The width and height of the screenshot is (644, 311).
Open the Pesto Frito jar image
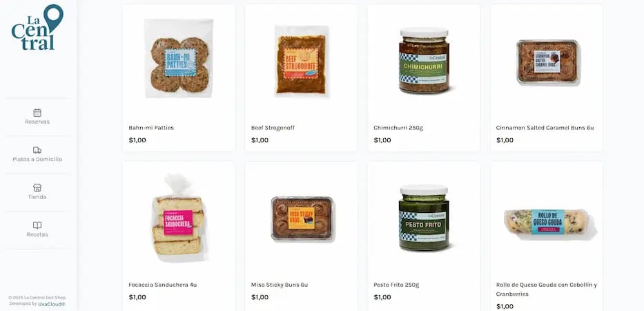(425, 218)
